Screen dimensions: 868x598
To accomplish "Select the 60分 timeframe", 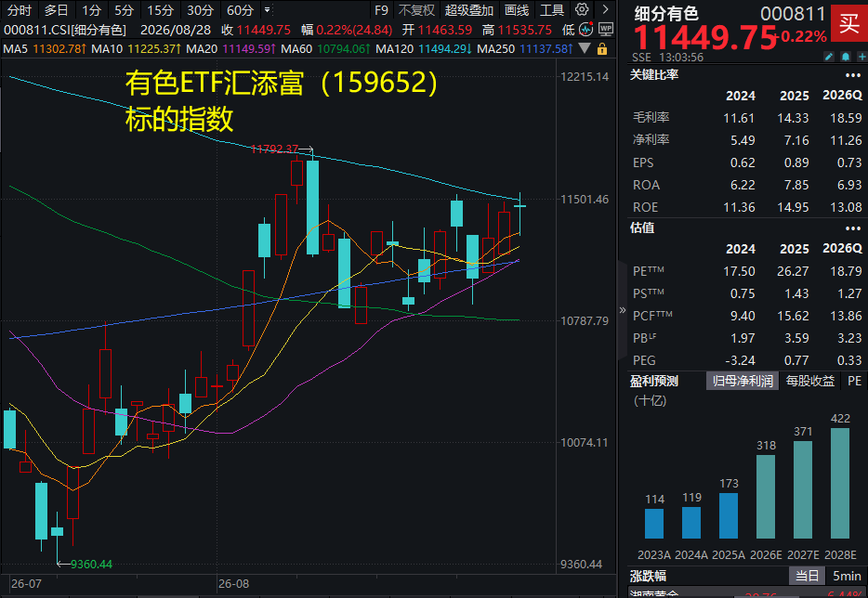I will point(240,10).
